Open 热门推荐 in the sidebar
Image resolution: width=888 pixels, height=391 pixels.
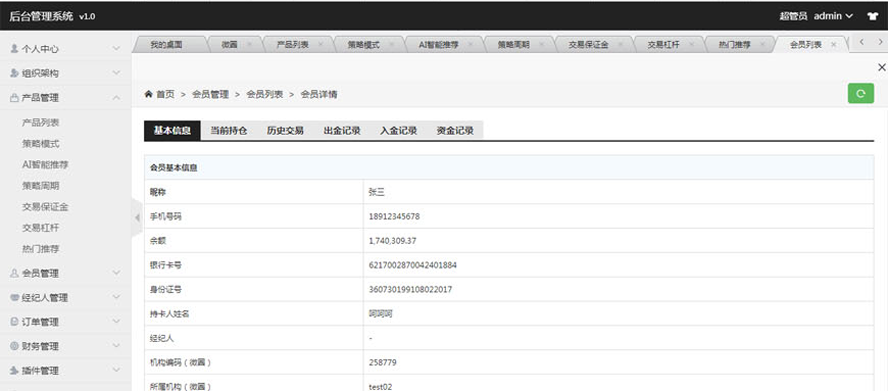click(41, 248)
